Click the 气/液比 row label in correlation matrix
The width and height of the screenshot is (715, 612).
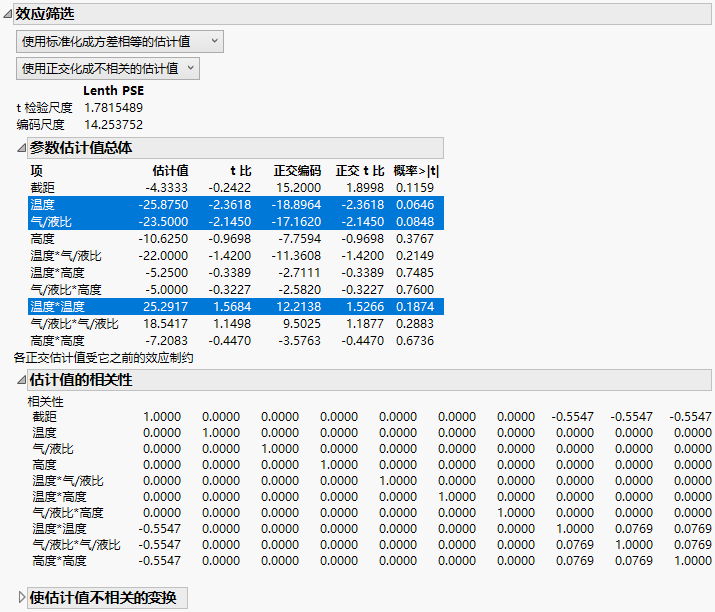(x=53, y=449)
